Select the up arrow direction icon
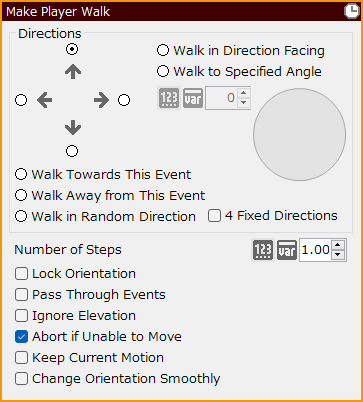Image resolution: width=363 pixels, height=402 pixels. [73, 72]
